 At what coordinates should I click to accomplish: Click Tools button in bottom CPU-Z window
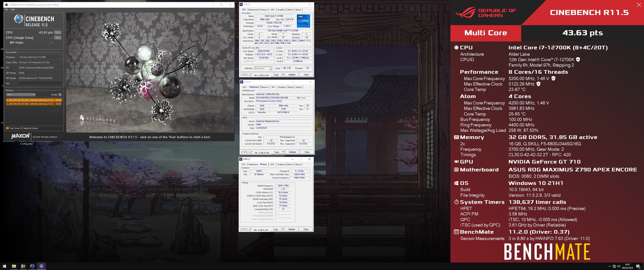pyautogui.click(x=276, y=229)
